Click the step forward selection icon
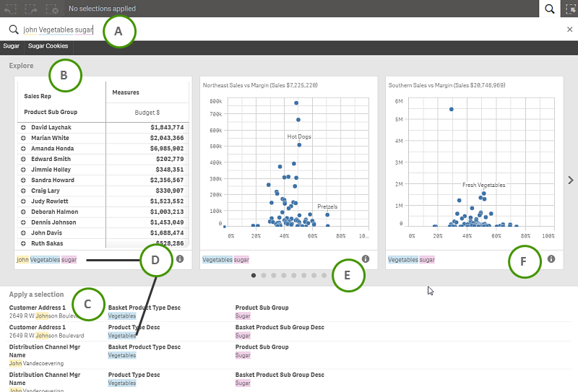 (31, 9)
